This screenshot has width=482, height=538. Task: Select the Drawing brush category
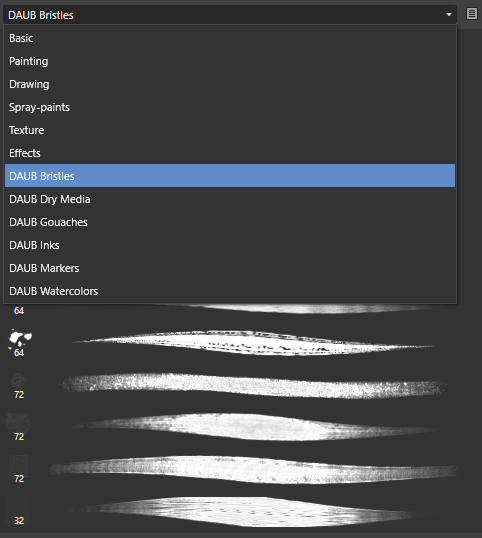coord(230,84)
